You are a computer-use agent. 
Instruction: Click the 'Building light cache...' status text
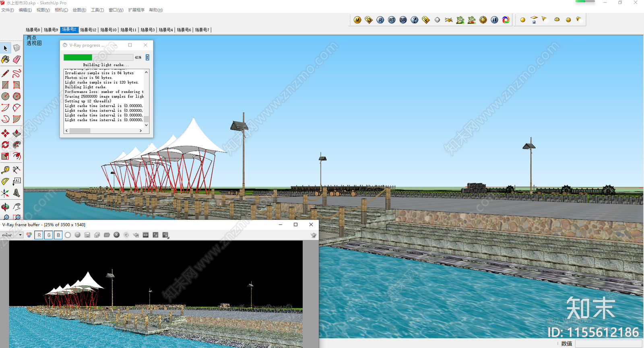[x=106, y=65]
